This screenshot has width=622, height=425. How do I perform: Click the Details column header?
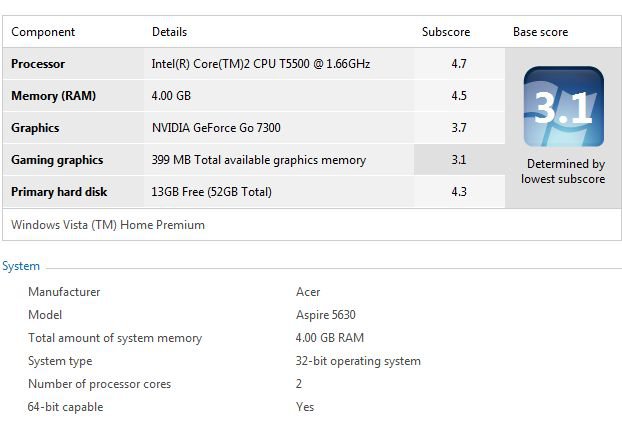click(x=169, y=32)
